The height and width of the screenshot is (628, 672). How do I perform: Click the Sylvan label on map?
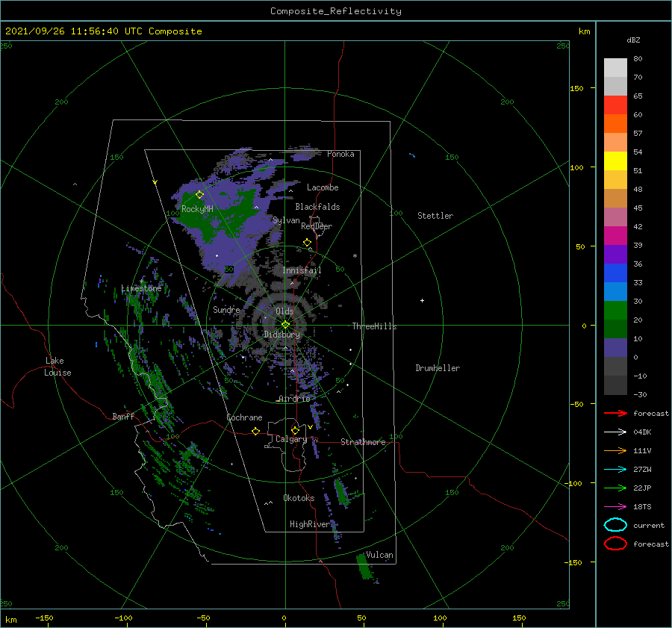pos(286,220)
